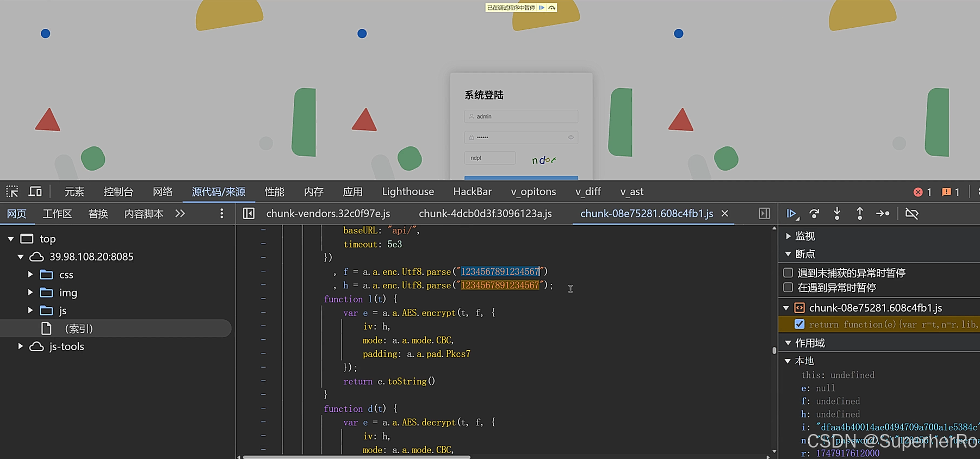The image size is (980, 459).
Task: Close the chunk-08e75281.608c4fb1.js tab
Action: tap(724, 214)
